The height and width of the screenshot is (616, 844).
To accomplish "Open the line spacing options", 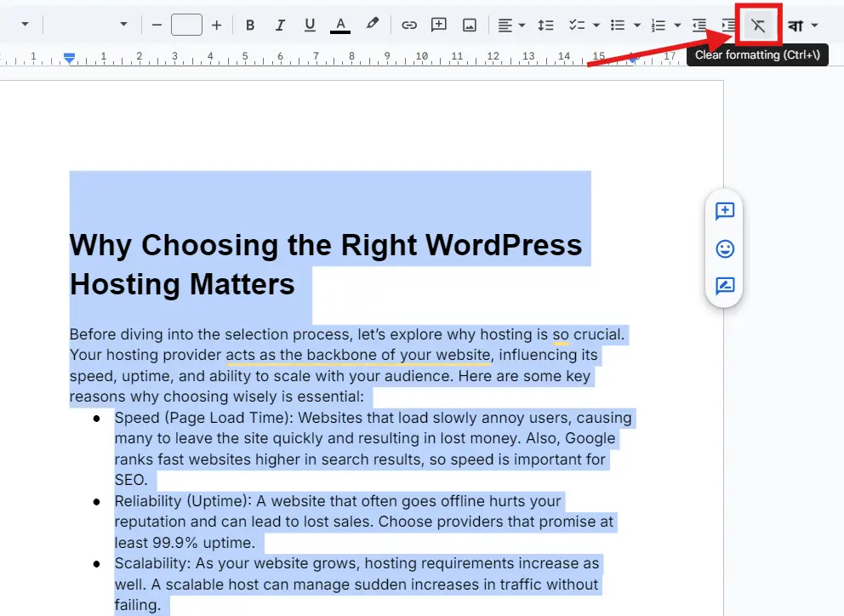I will 545,25.
